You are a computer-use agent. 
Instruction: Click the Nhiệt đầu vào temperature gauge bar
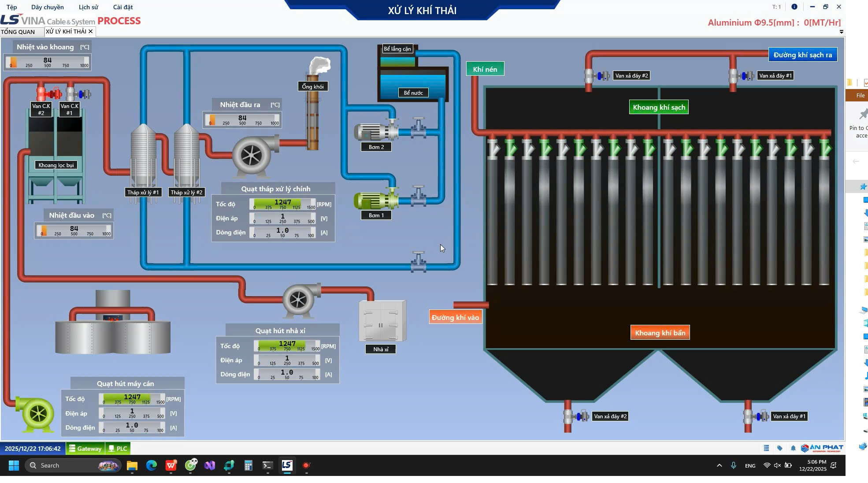pyautogui.click(x=74, y=230)
